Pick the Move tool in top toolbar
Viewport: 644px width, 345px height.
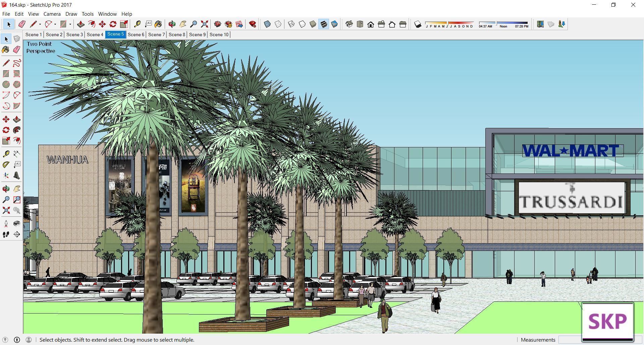pyautogui.click(x=102, y=24)
